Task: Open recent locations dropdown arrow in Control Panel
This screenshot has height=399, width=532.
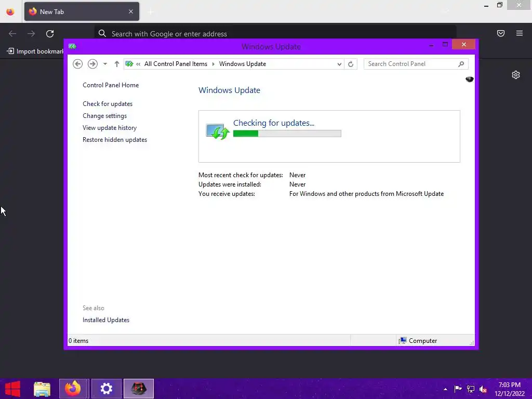Action: click(x=105, y=64)
